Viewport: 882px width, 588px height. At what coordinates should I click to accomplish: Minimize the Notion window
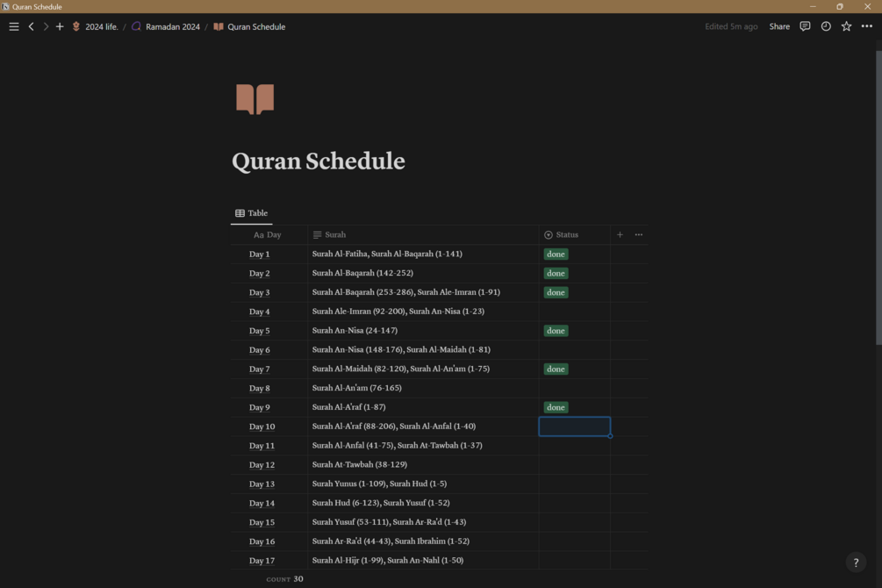pos(813,6)
